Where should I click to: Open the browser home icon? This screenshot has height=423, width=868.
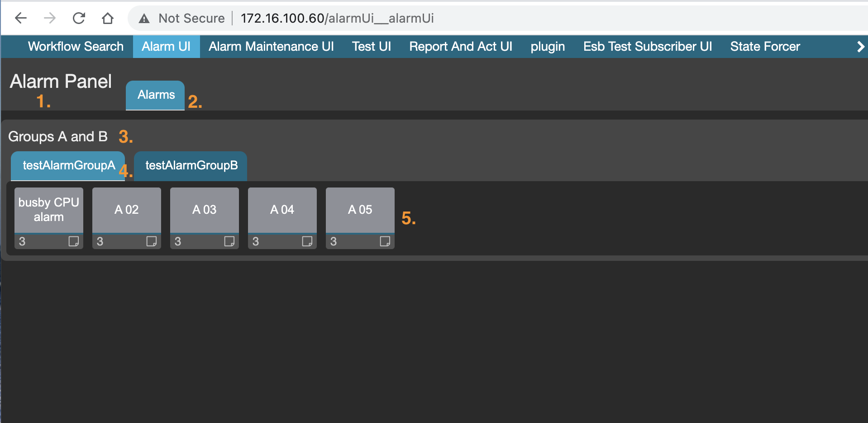(x=108, y=18)
